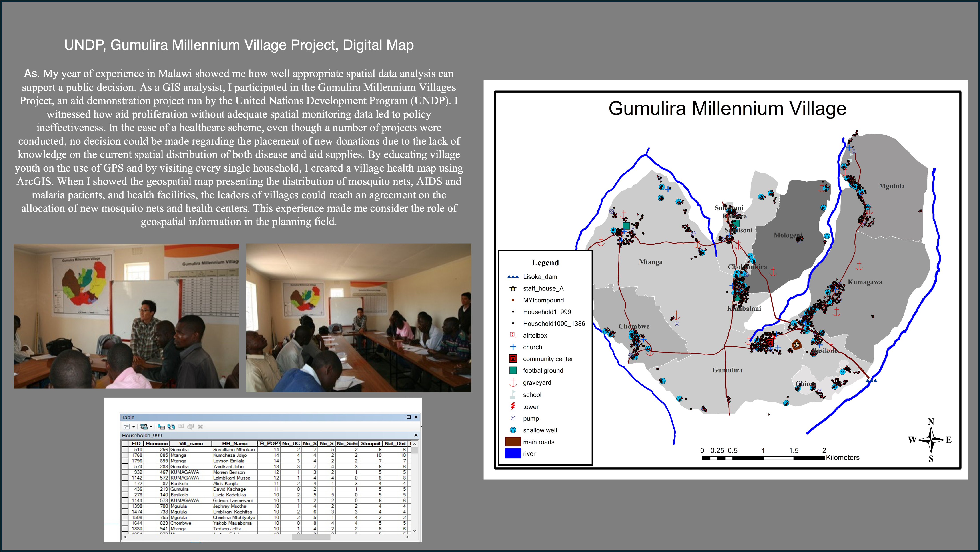Click table vertical scrollbar down arrow
Screen dimensions: 980x552
pyautogui.click(x=415, y=530)
